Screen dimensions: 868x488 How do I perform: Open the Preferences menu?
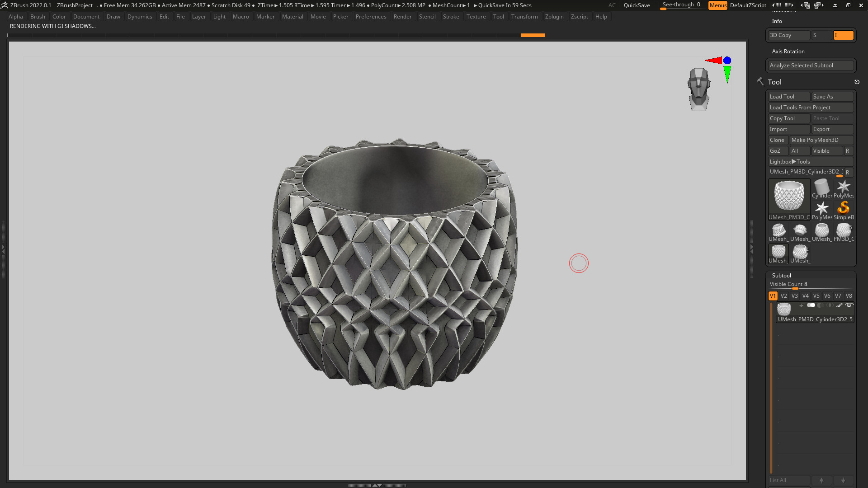point(371,17)
